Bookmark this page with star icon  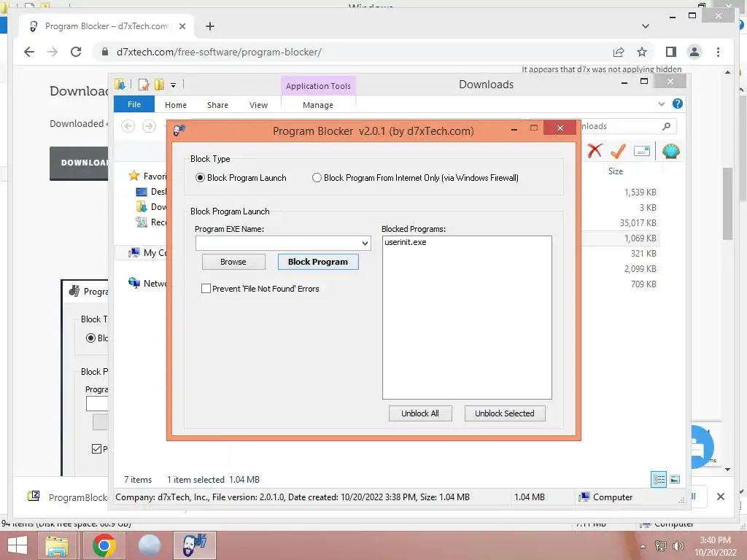tap(642, 52)
